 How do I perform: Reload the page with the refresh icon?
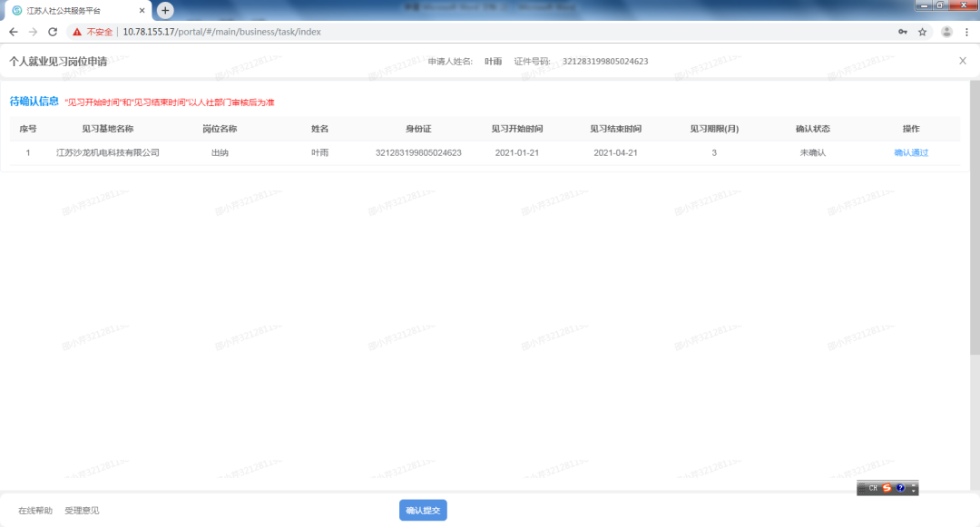pyautogui.click(x=53, y=32)
